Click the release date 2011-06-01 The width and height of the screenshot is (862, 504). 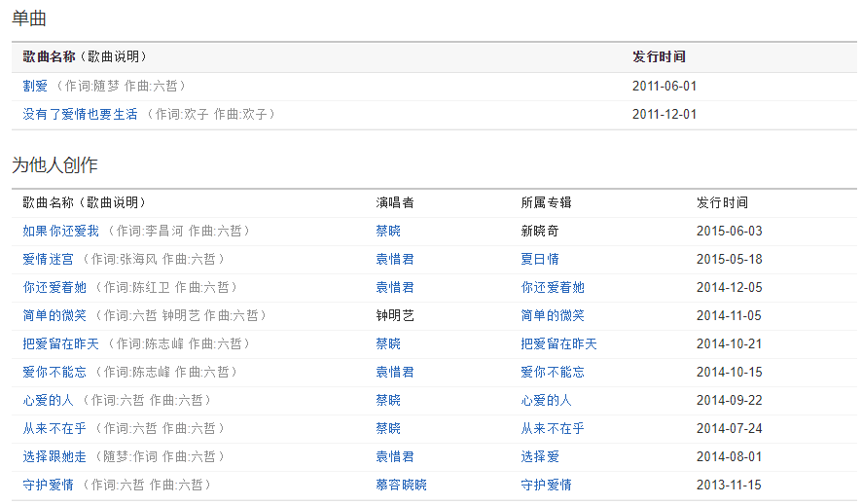(x=664, y=87)
